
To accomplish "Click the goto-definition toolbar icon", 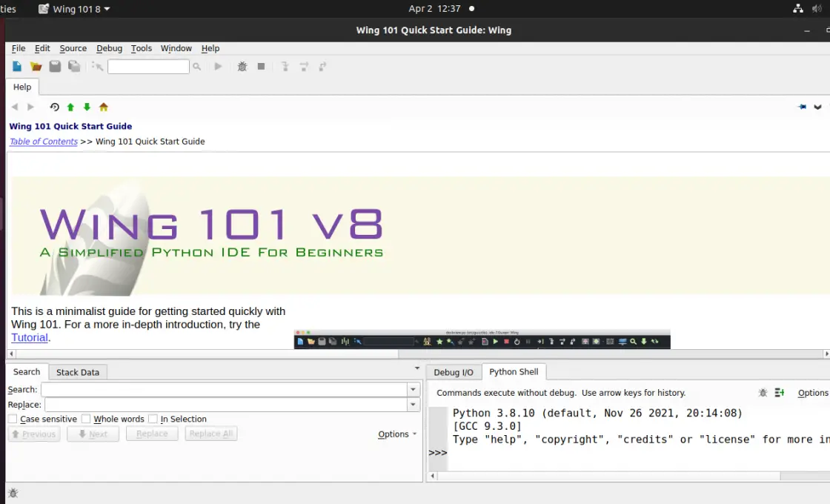I will (x=97, y=66).
